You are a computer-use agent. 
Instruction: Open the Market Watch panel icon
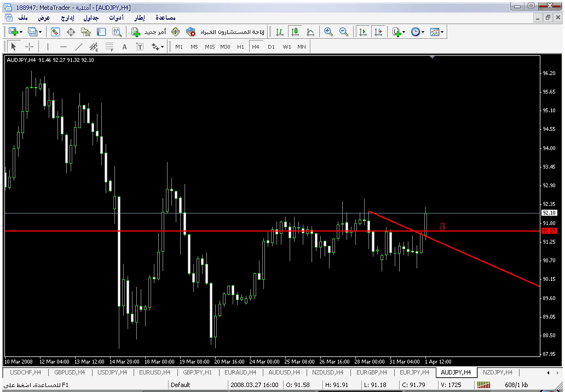[55, 32]
